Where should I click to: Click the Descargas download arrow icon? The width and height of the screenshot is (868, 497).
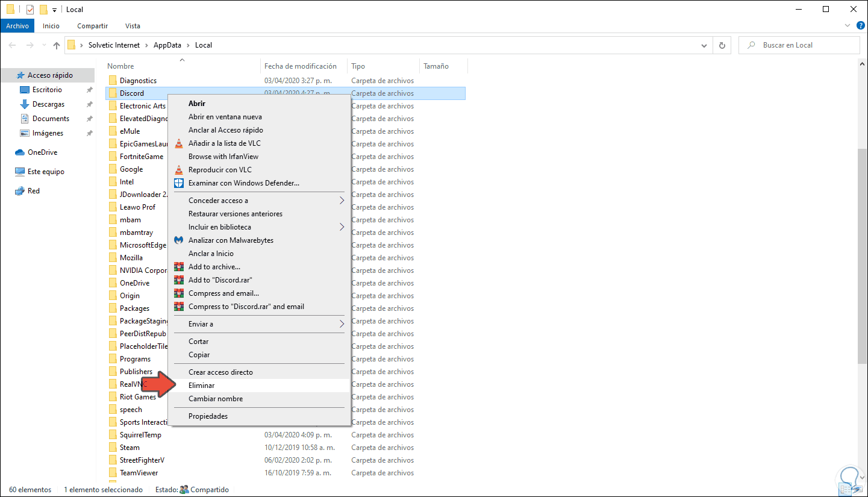[x=25, y=104]
